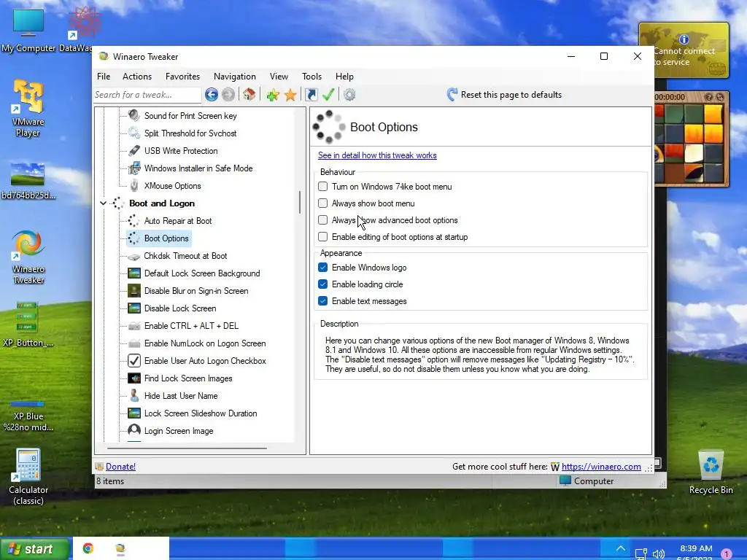Enable Turn on Windows 7-like boot menu

[323, 187]
